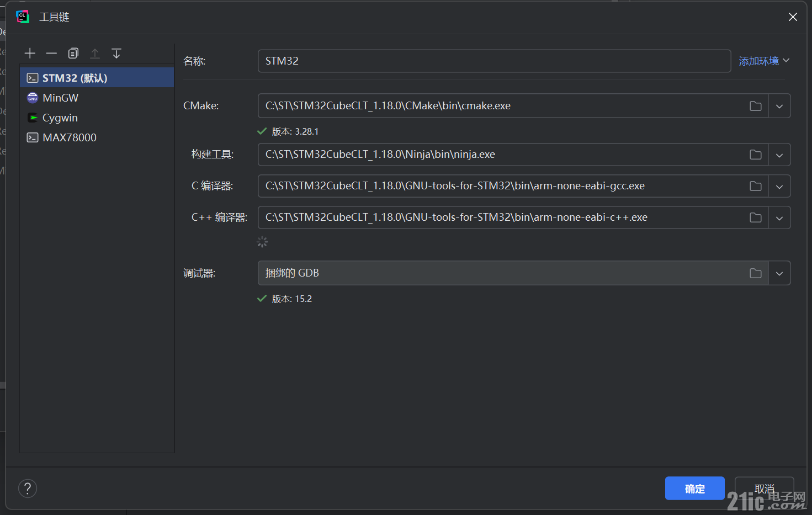
Task: Edit the 名称 field containing STM32
Action: [x=494, y=61]
